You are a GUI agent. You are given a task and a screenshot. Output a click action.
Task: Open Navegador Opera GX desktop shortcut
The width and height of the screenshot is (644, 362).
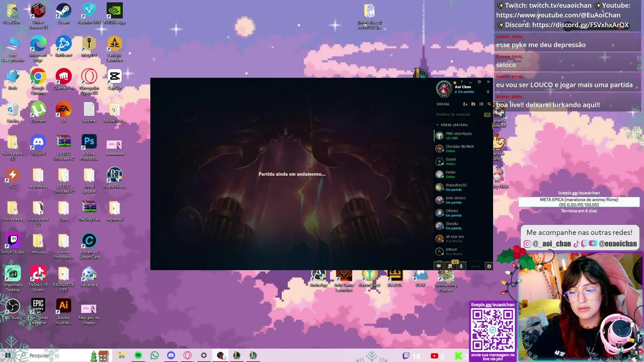[x=89, y=81]
